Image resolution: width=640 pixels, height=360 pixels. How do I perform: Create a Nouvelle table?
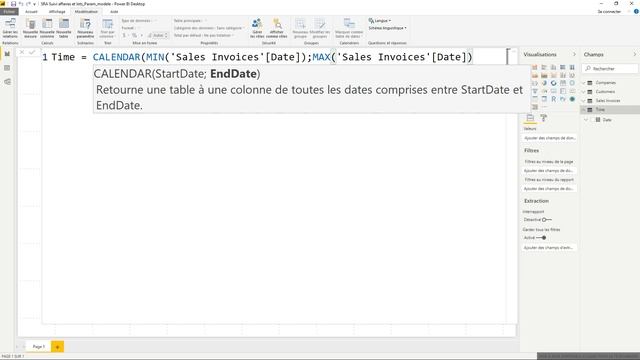[64, 28]
